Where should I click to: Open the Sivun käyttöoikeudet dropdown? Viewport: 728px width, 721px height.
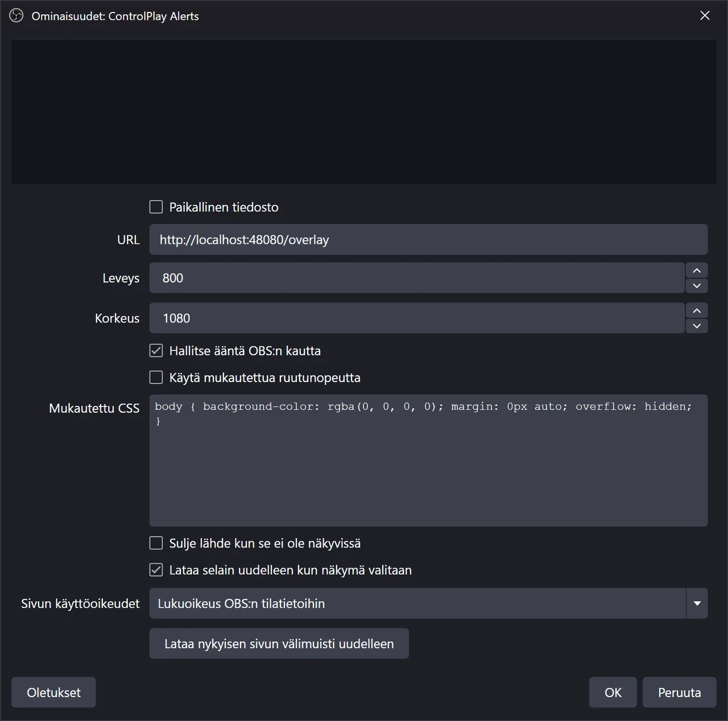pyautogui.click(x=428, y=603)
